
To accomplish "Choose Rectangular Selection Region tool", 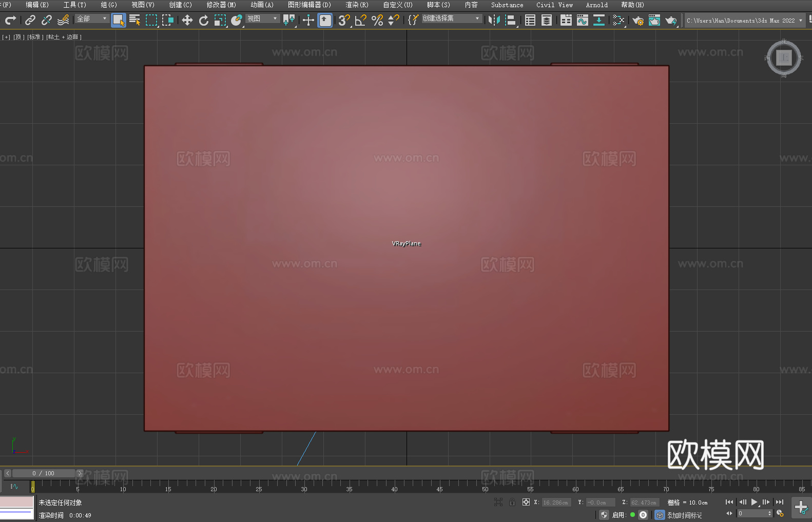I will tap(151, 20).
